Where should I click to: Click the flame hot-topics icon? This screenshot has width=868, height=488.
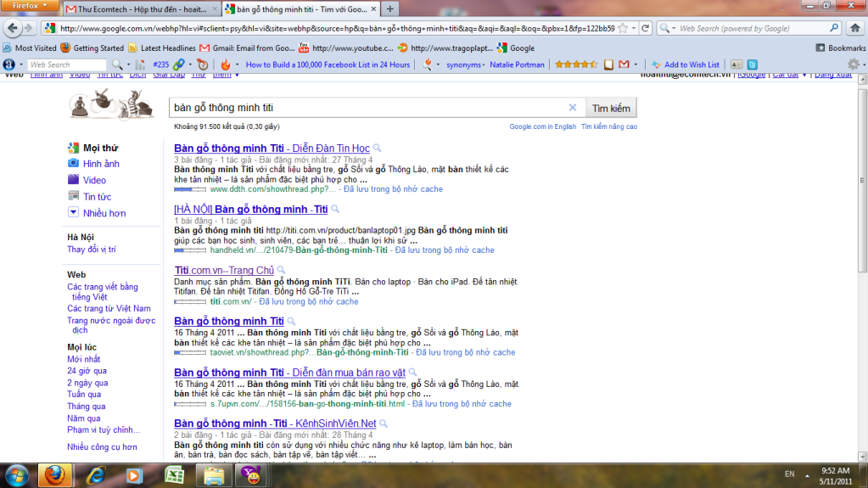pyautogui.click(x=226, y=65)
